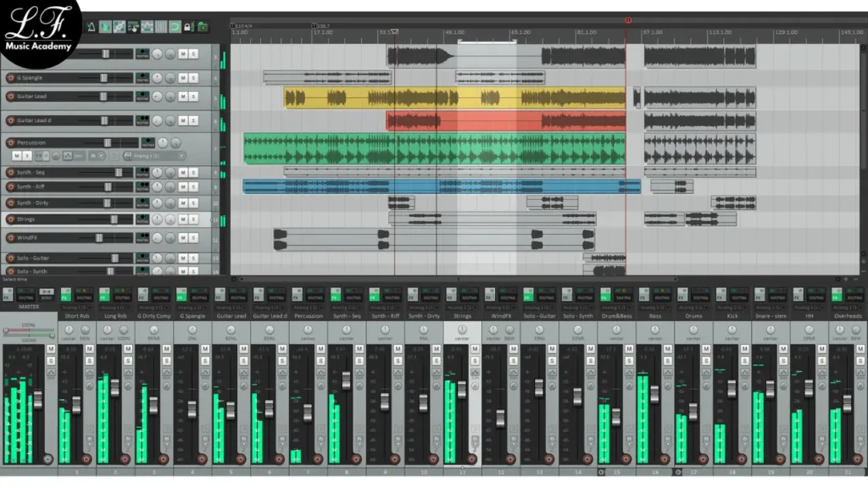The height and width of the screenshot is (488, 868).
Task: Click the record-arm icon on G Spangle track
Action: (x=10, y=77)
